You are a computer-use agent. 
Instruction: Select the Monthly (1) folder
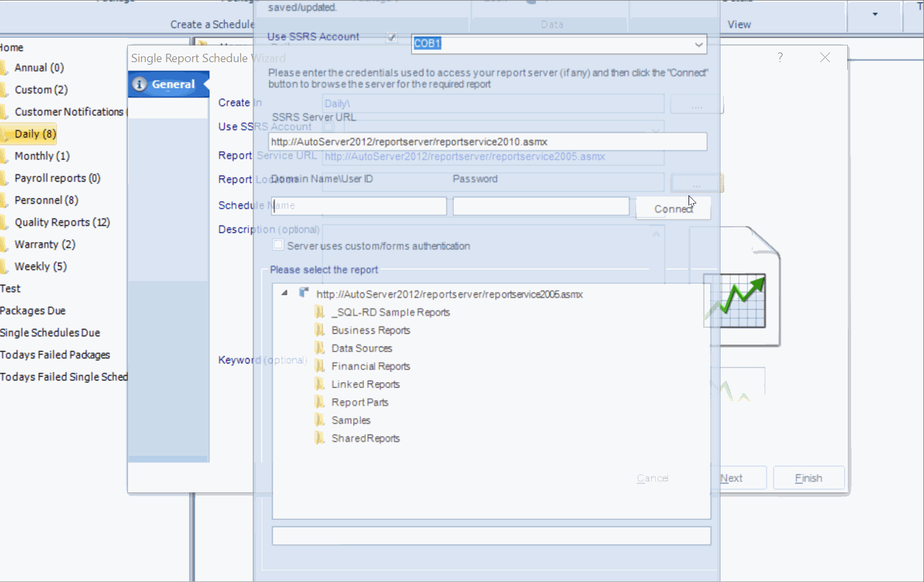42,156
